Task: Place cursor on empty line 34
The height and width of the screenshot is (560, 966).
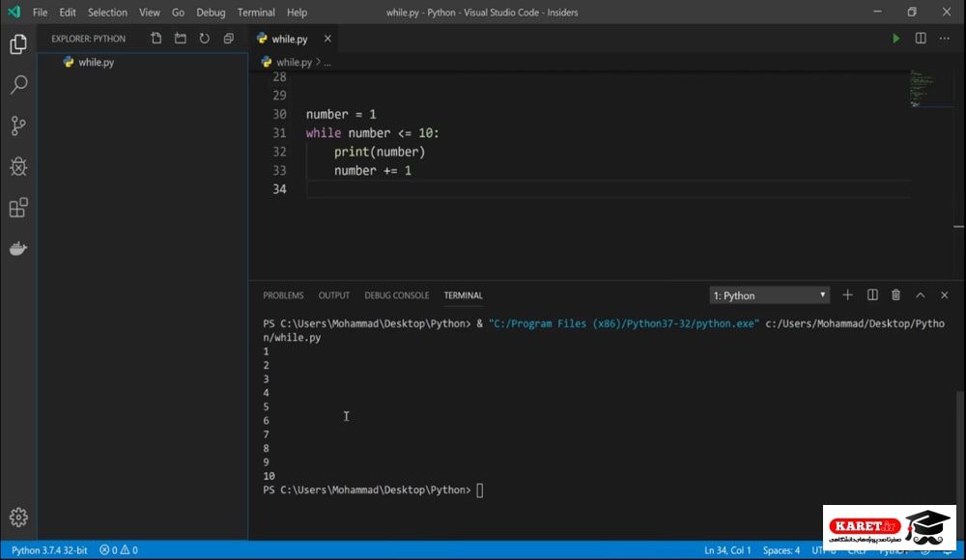Action: pos(607,189)
